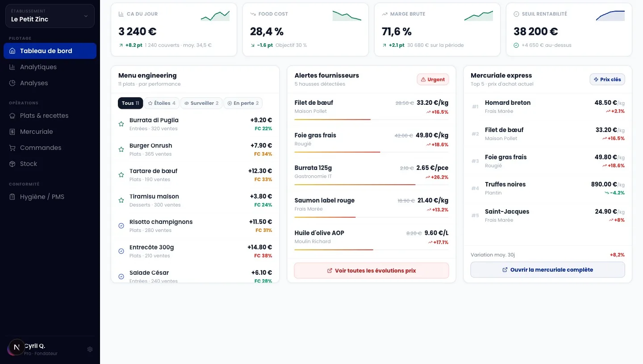The height and width of the screenshot is (364, 643).
Task: Show only En perte 2 dishes
Action: click(243, 103)
